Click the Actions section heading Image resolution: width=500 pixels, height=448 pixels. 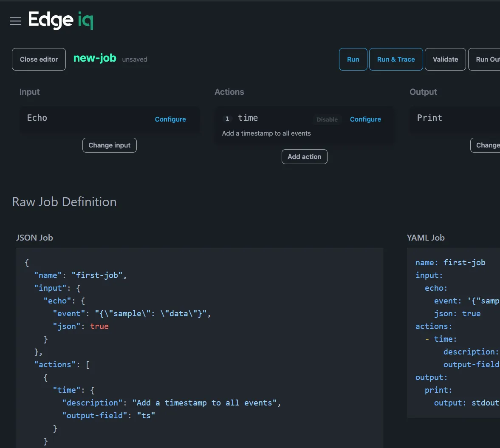229,92
